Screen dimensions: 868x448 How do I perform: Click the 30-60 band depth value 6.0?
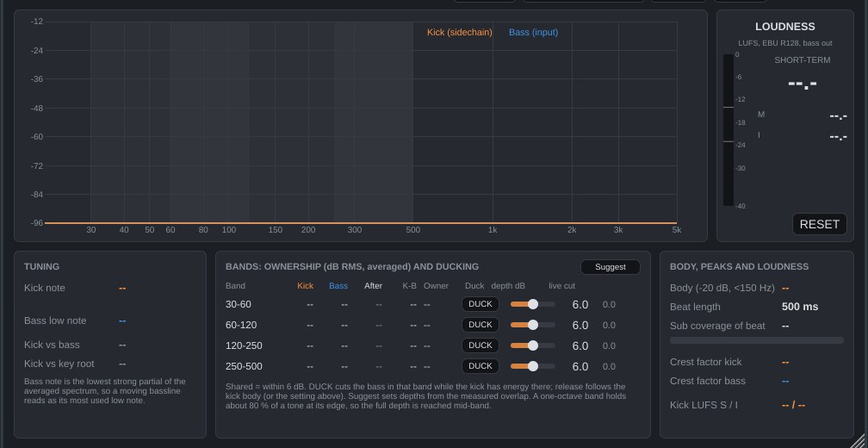click(x=580, y=305)
